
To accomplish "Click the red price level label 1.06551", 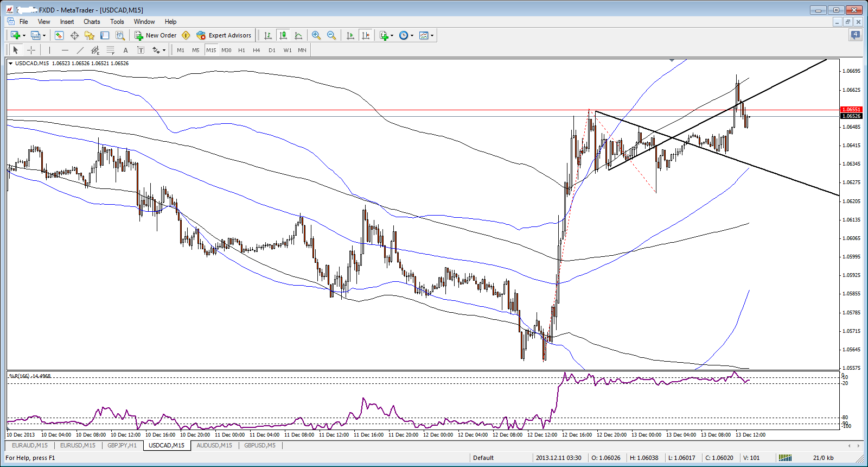I will pos(851,110).
